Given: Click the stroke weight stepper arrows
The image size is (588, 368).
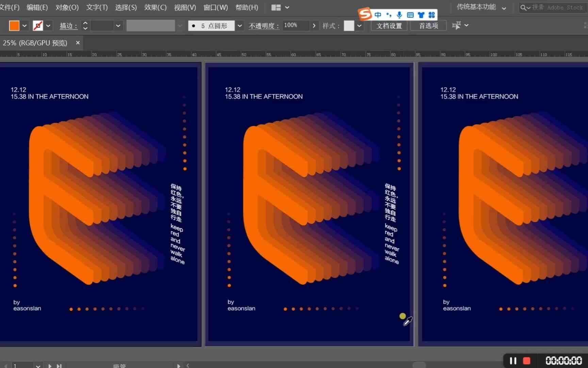Looking at the screenshot, I should click(x=85, y=26).
